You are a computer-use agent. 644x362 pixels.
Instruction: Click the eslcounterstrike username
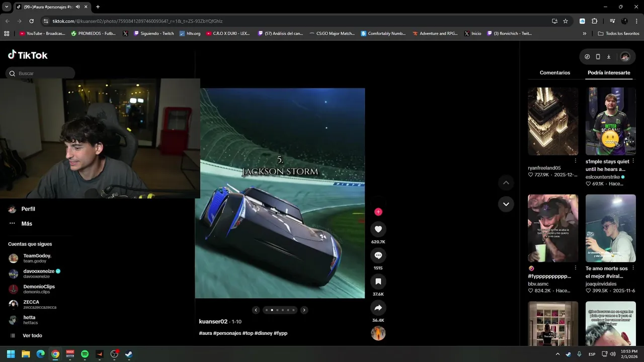[x=603, y=177]
